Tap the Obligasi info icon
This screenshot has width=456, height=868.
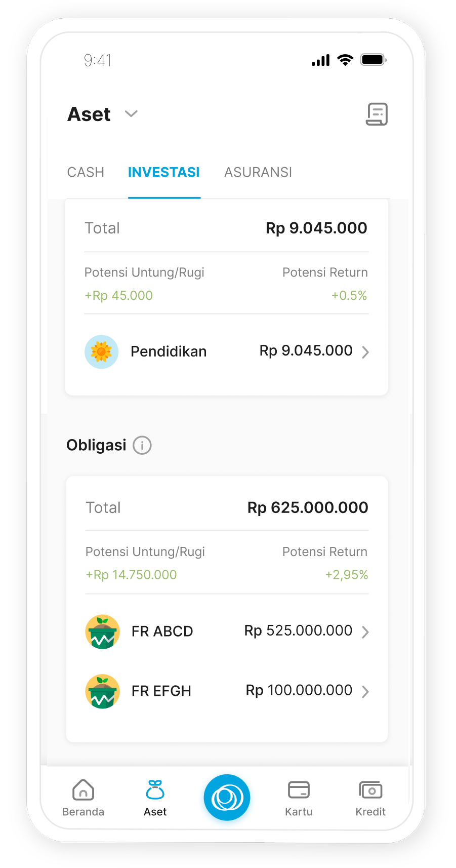[x=142, y=446]
